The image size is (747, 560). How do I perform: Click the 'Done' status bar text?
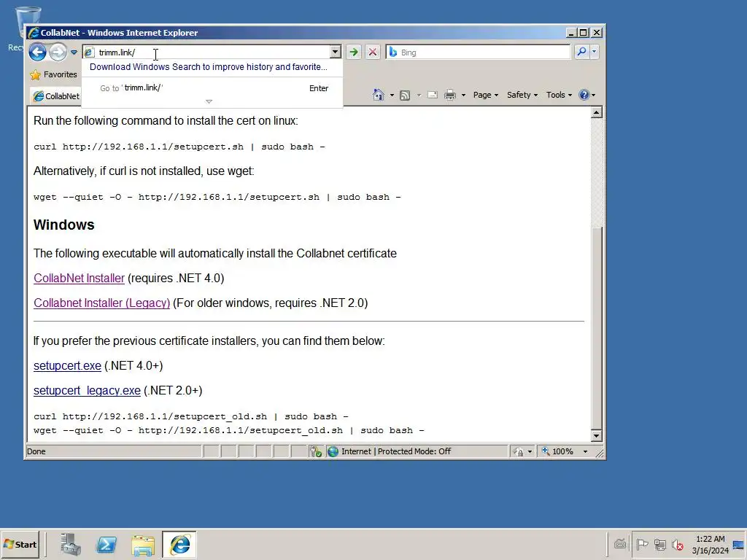[x=36, y=451]
